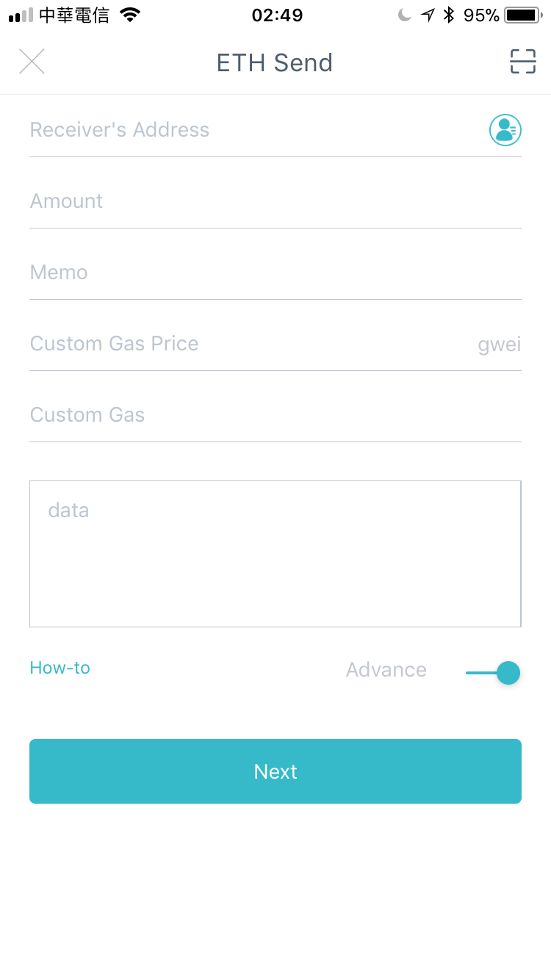Screen dimensions: 551x980
Task: Tap the battery indicator icon
Action: (522, 15)
